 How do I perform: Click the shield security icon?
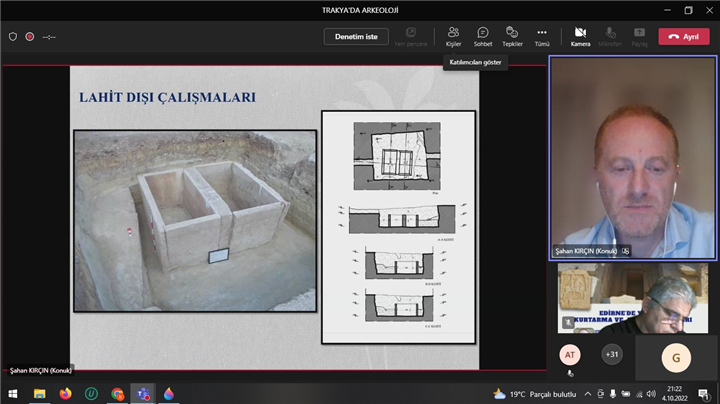(x=13, y=37)
